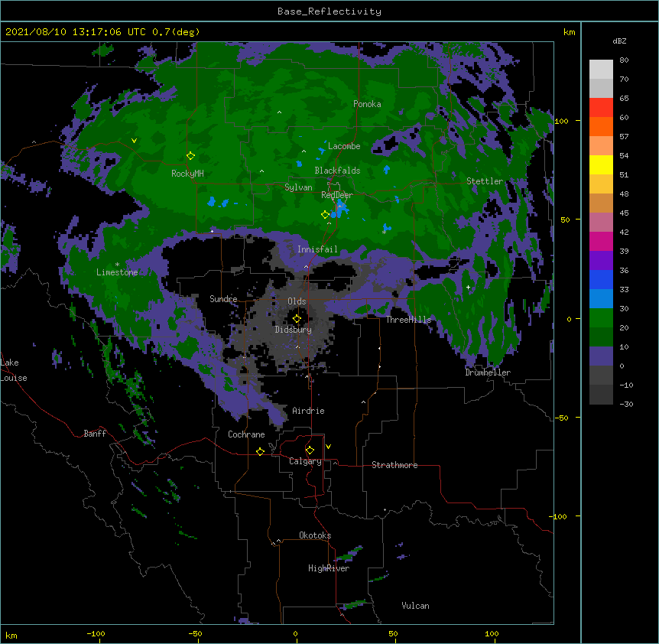Click the -100 tick on the right axis

(559, 516)
